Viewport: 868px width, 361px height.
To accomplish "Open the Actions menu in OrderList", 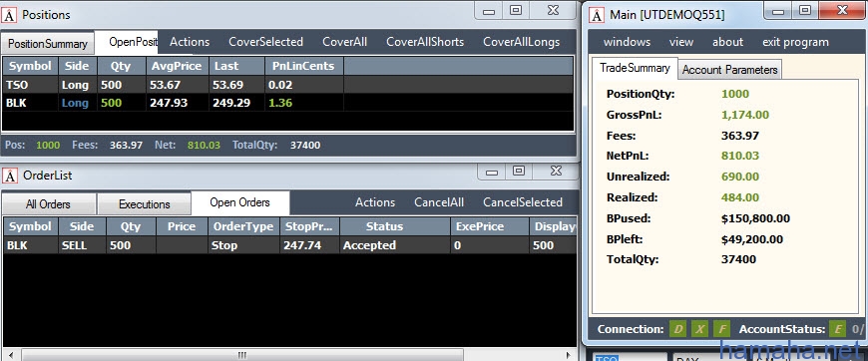I will [375, 202].
